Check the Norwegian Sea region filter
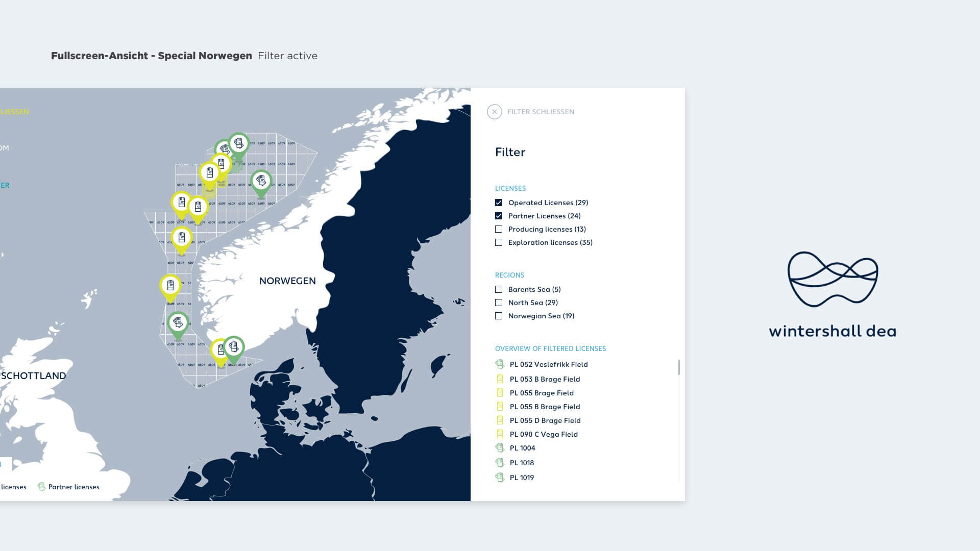Viewport: 980px width, 551px height. pyautogui.click(x=499, y=316)
